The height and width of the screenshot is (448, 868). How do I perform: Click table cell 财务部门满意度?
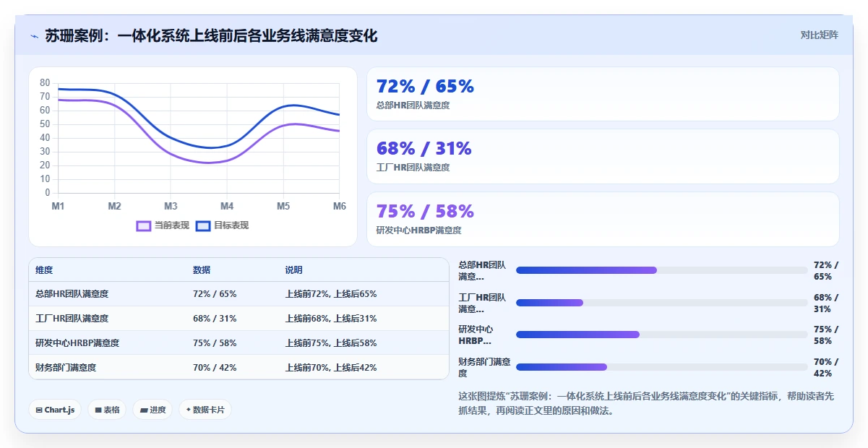pos(66,367)
